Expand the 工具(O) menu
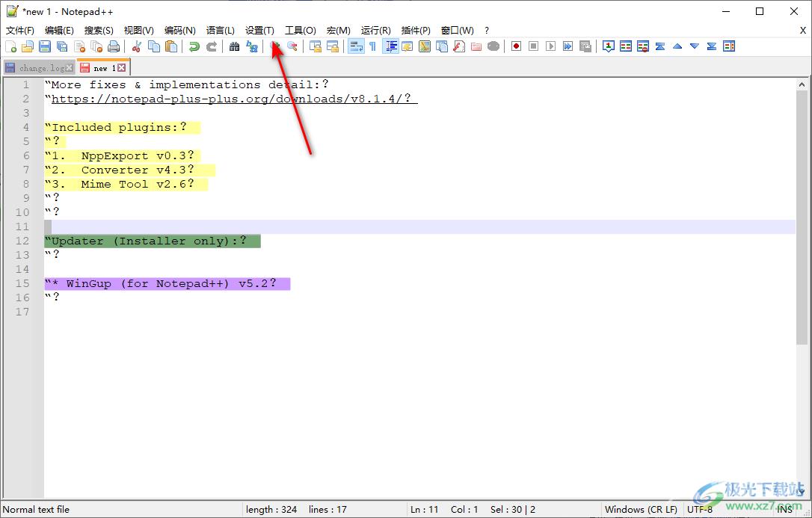The height and width of the screenshot is (518, 812). coord(301,31)
